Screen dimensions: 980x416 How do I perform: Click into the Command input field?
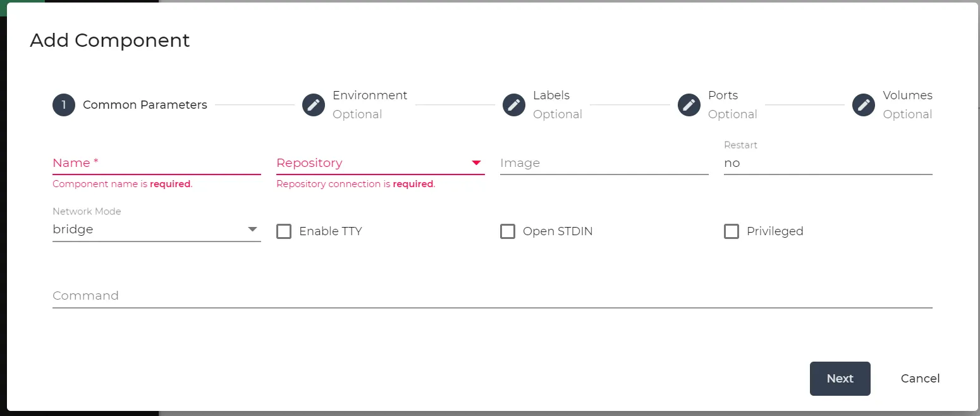point(492,296)
